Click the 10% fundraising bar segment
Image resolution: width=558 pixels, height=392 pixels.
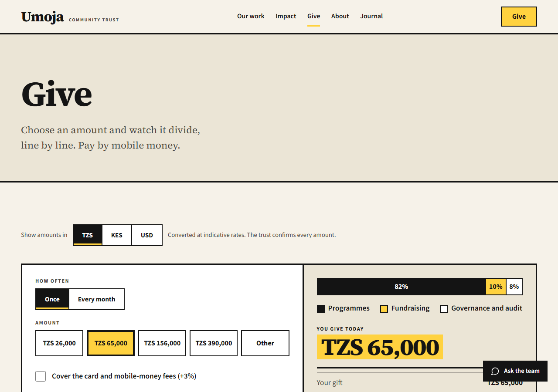coord(496,287)
